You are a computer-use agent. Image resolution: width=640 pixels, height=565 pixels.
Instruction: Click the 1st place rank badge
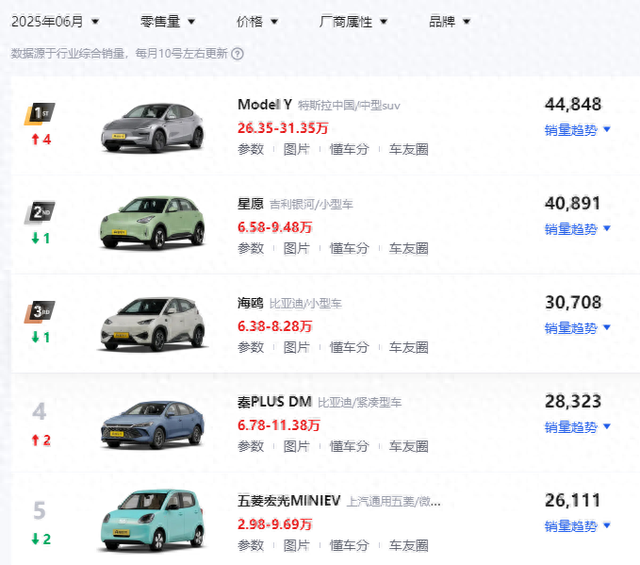[x=39, y=113]
